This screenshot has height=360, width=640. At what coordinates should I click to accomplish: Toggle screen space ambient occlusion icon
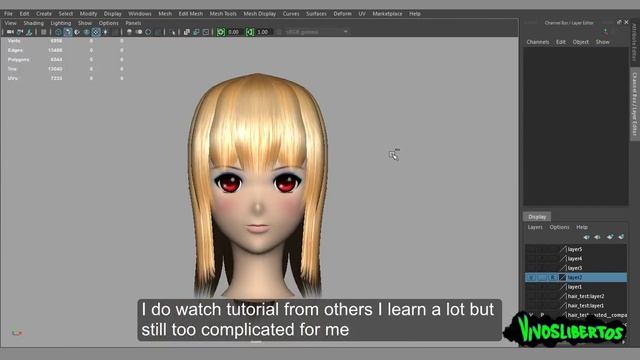coord(129,32)
